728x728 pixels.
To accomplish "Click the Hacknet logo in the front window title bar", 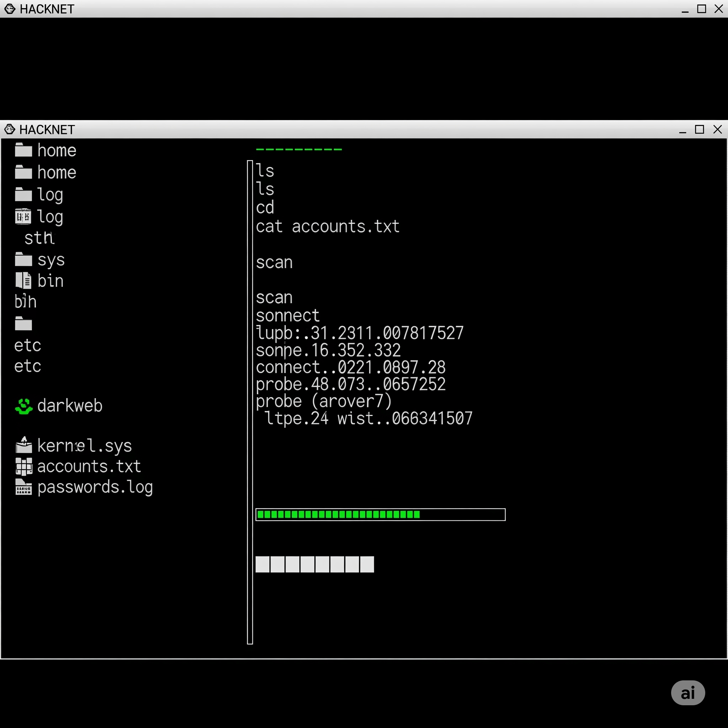I will pos(10,129).
